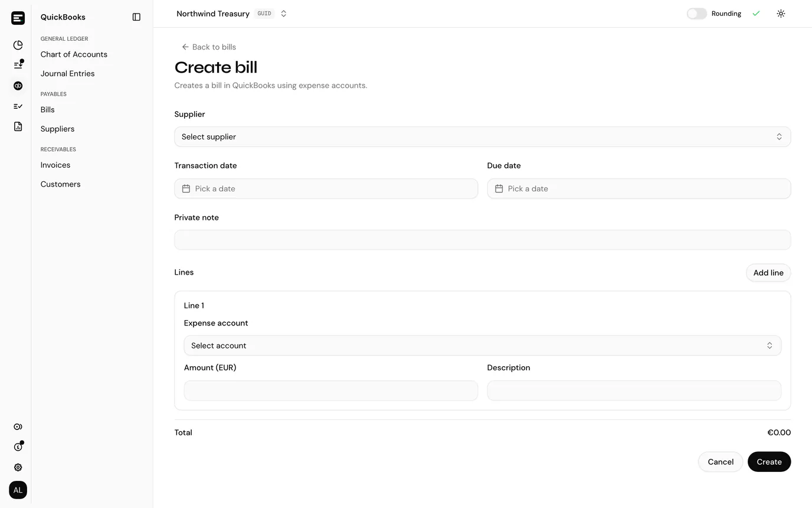Open the Transaction date picker field

click(x=326, y=188)
